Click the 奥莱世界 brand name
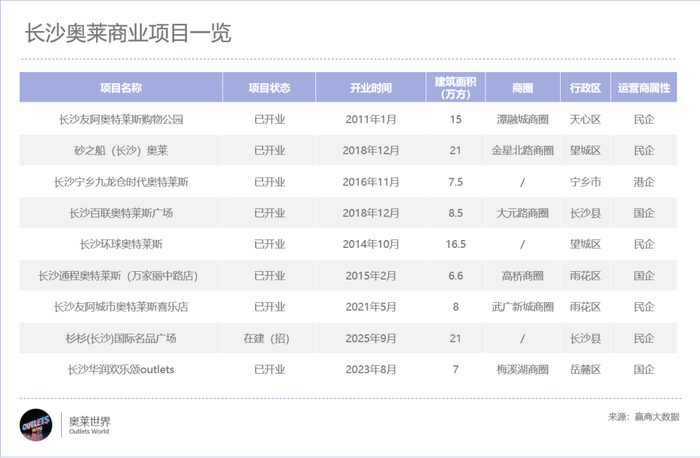Image resolution: width=700 pixels, height=458 pixels. (x=89, y=421)
